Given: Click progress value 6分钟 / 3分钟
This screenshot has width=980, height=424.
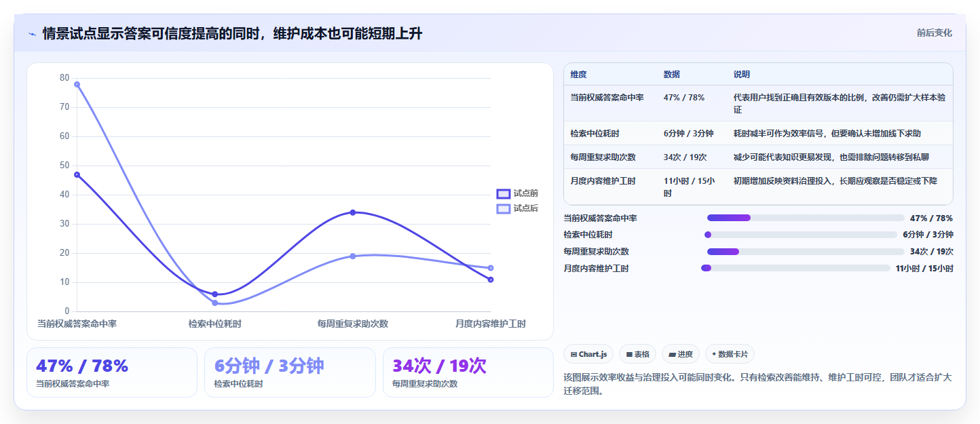Looking at the screenshot, I should click(x=928, y=235).
